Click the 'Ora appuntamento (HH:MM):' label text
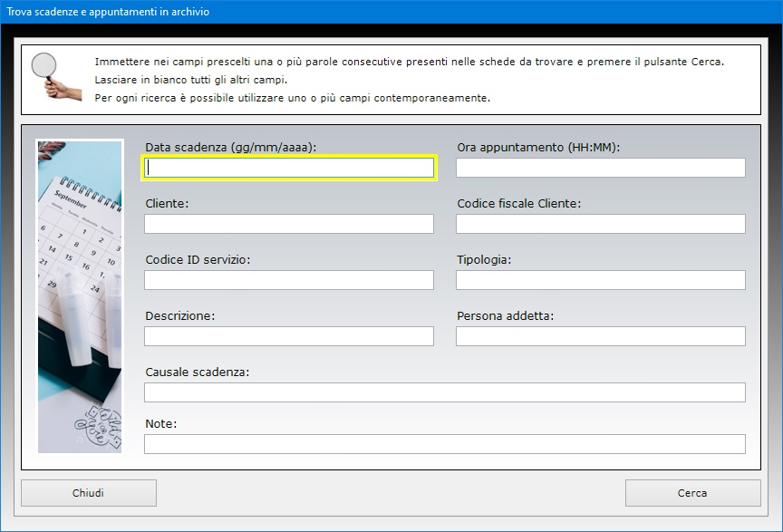The image size is (783, 532). point(537,147)
